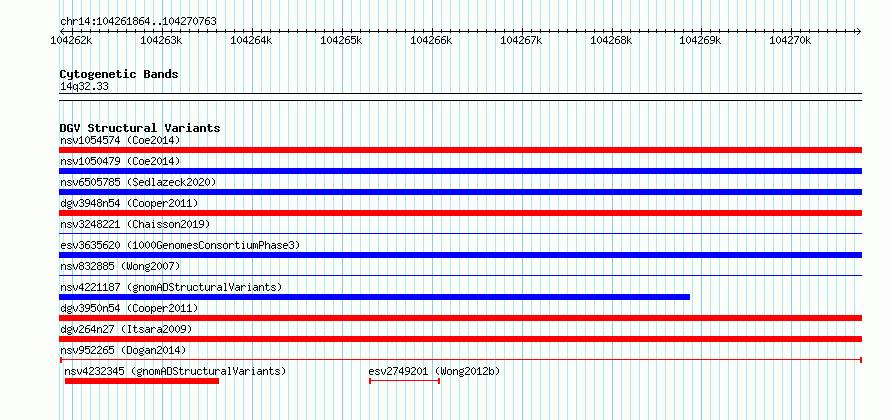
Task: Click the nsv1050479 (Coe2014) blue variant bar
Action: point(460,171)
